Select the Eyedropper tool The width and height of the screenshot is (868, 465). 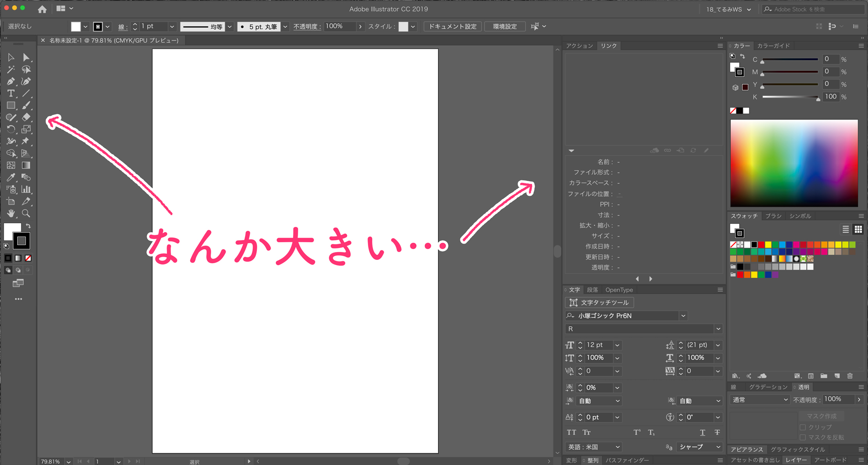[x=11, y=177]
